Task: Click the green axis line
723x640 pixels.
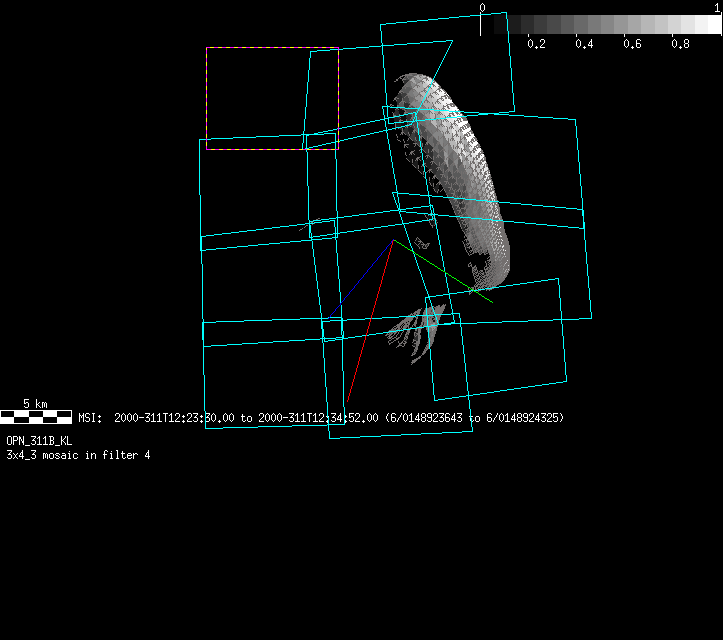Action: (x=445, y=272)
